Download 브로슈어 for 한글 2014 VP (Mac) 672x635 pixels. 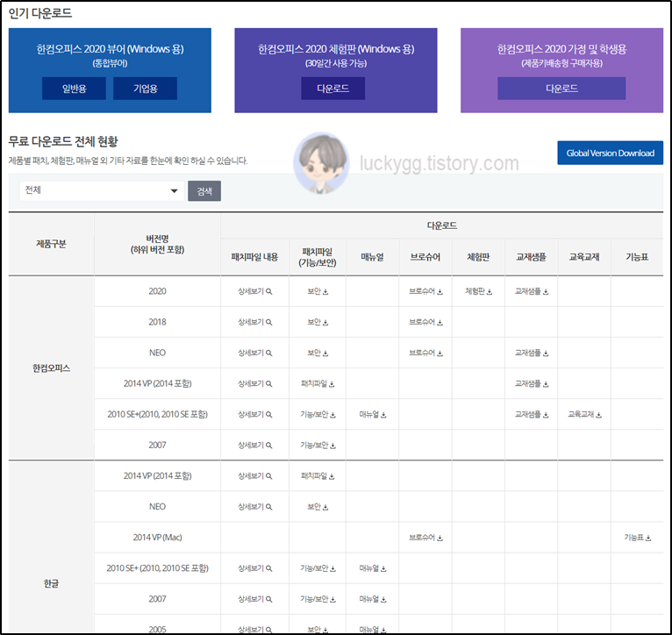click(x=425, y=538)
